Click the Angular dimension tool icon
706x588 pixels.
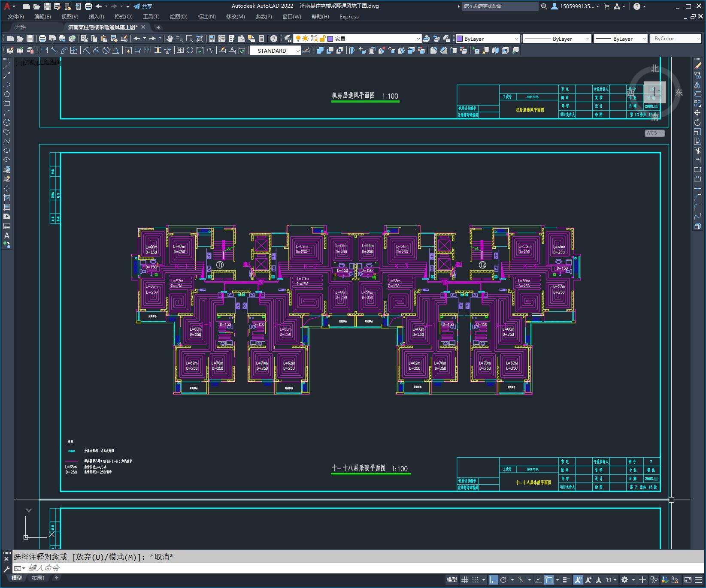[115, 50]
